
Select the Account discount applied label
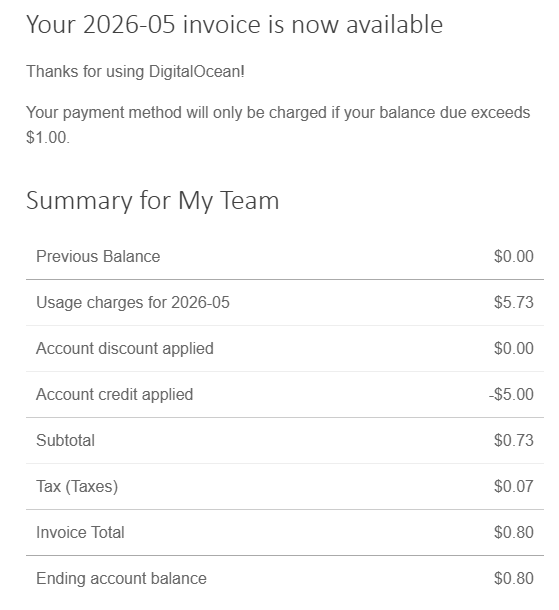125,349
